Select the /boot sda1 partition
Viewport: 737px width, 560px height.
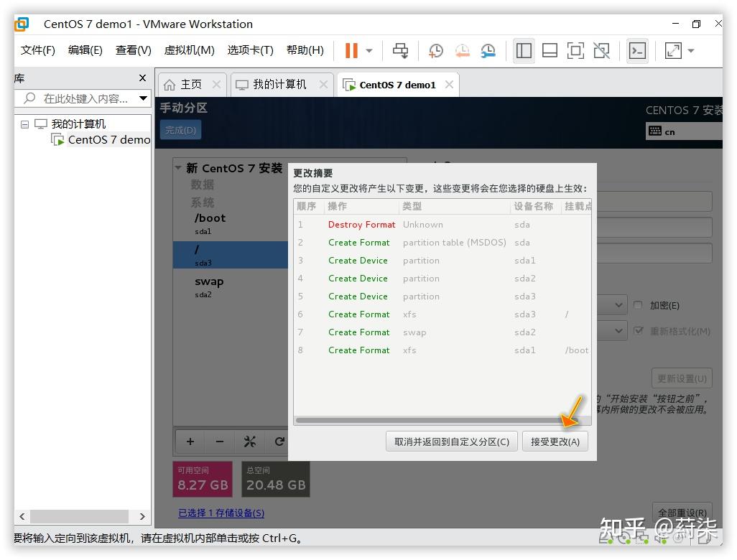(231, 223)
